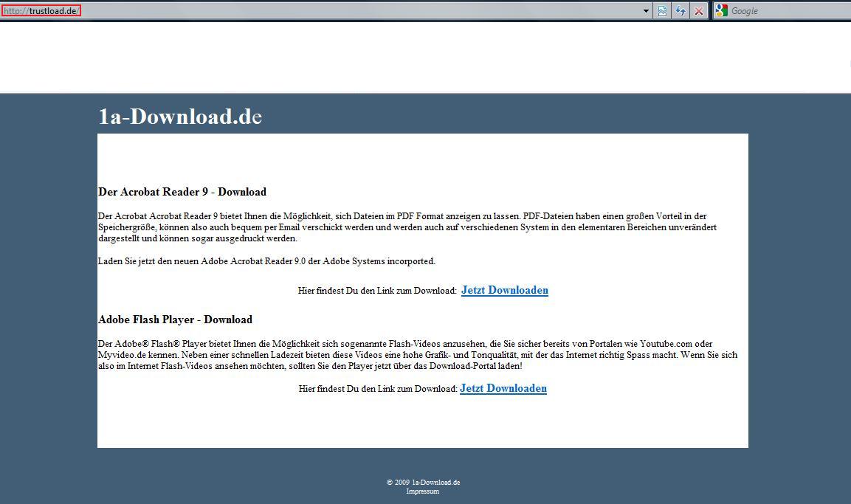Click the Refresh icon in the toolbar
The image size is (851, 504).
pos(680,10)
